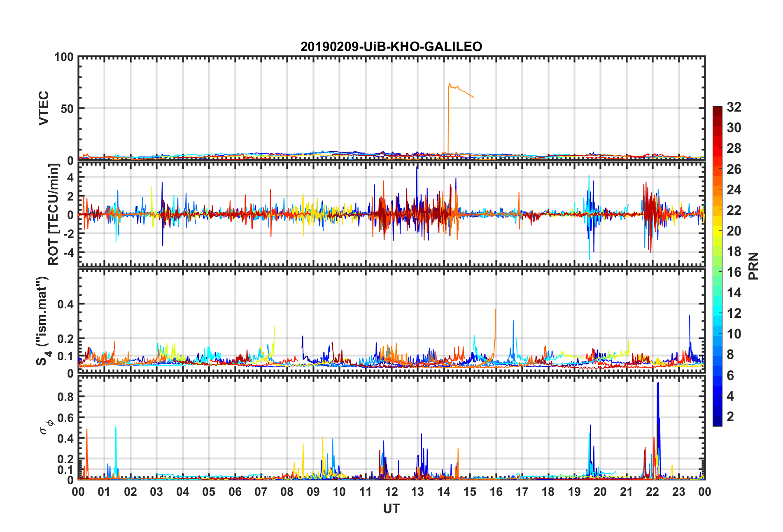
Task: Select the "VTEC" y-axis label
Action: pyautogui.click(x=44, y=108)
